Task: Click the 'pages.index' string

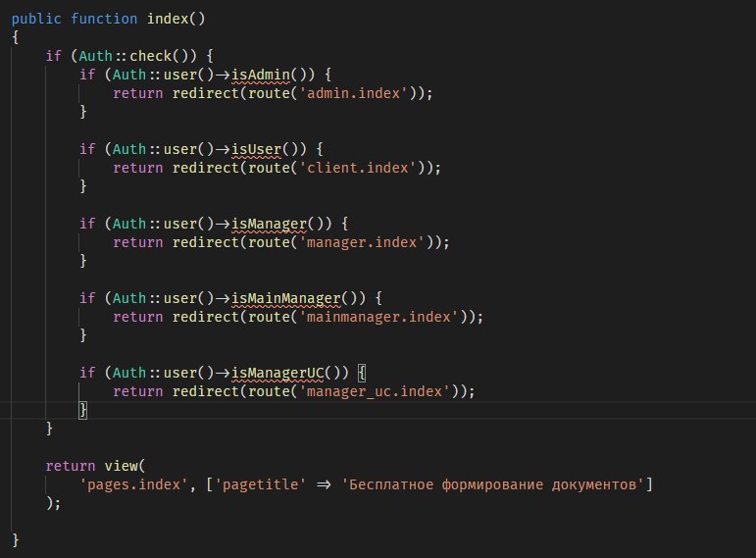Action: tap(133, 484)
